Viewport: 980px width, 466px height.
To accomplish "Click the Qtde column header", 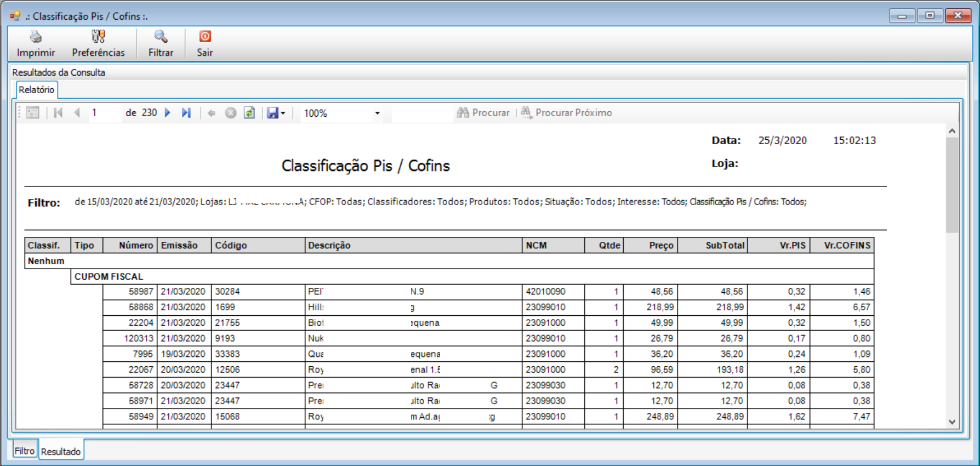I will pos(604,245).
